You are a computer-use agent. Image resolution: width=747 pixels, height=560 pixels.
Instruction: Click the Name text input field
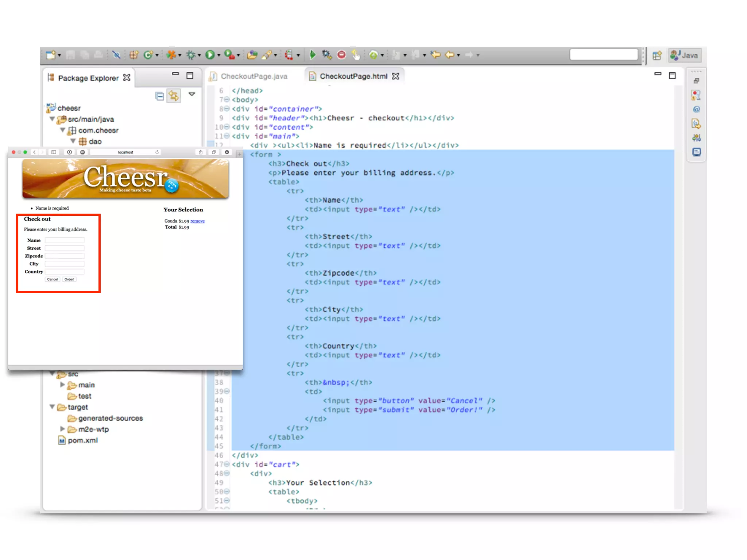(65, 240)
